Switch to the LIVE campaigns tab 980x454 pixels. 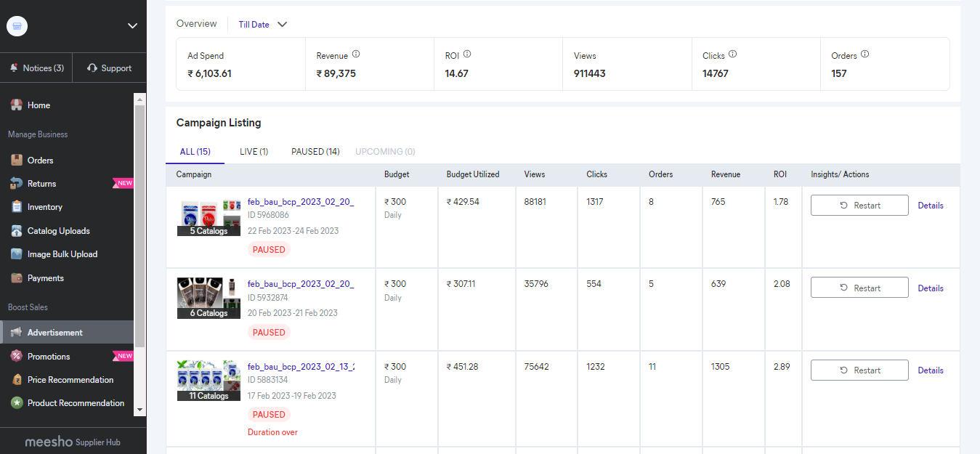click(253, 151)
